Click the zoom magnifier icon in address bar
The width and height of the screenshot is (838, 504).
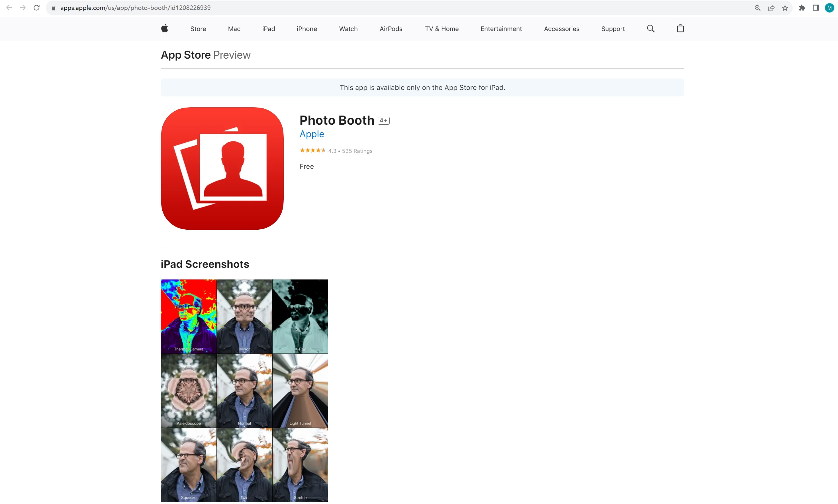pyautogui.click(x=757, y=7)
